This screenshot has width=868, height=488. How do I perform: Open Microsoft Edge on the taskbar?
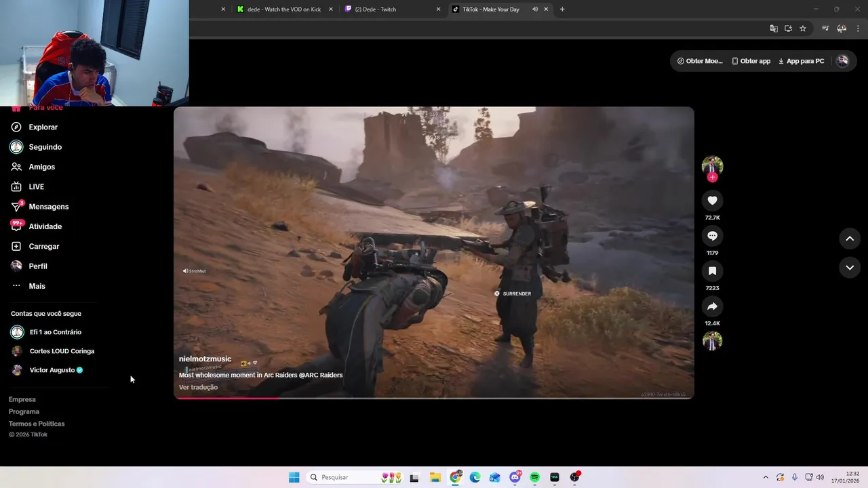(475, 477)
